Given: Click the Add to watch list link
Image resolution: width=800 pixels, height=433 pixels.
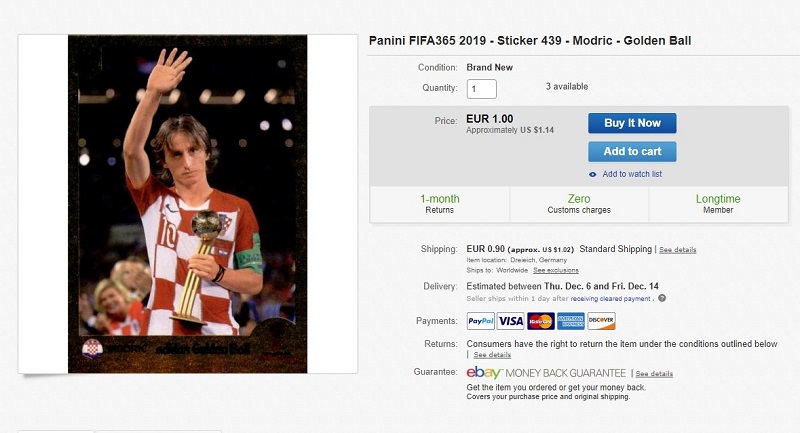Looking at the screenshot, I should 632,174.
